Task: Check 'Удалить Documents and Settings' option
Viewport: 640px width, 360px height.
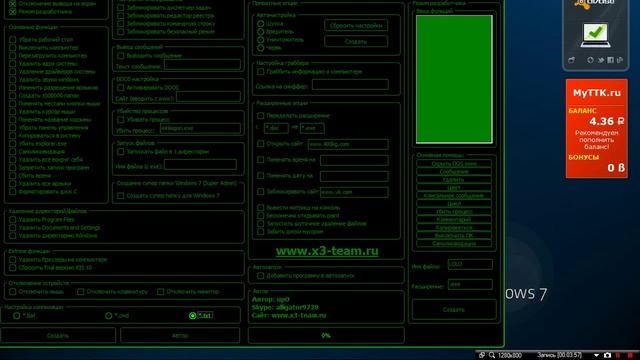Action: [x=13, y=227]
